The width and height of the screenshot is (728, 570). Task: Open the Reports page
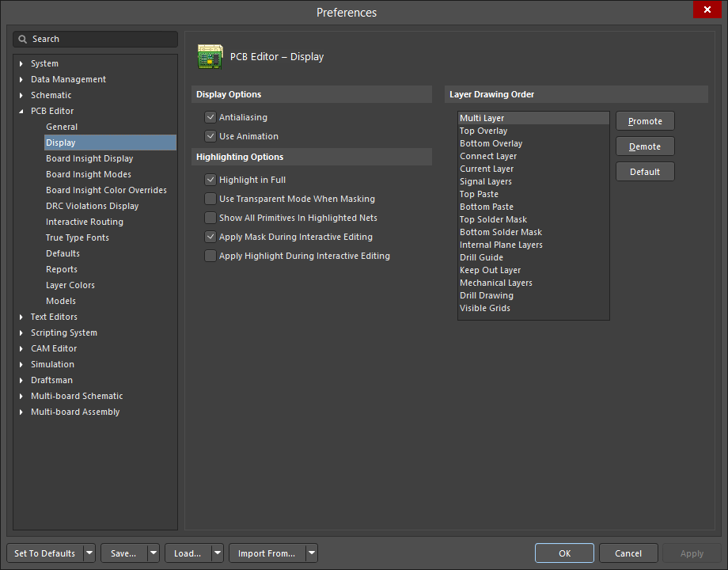62,269
